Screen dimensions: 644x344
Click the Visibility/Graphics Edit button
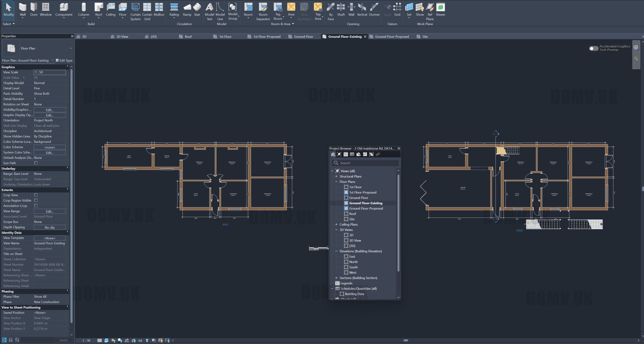(x=50, y=110)
